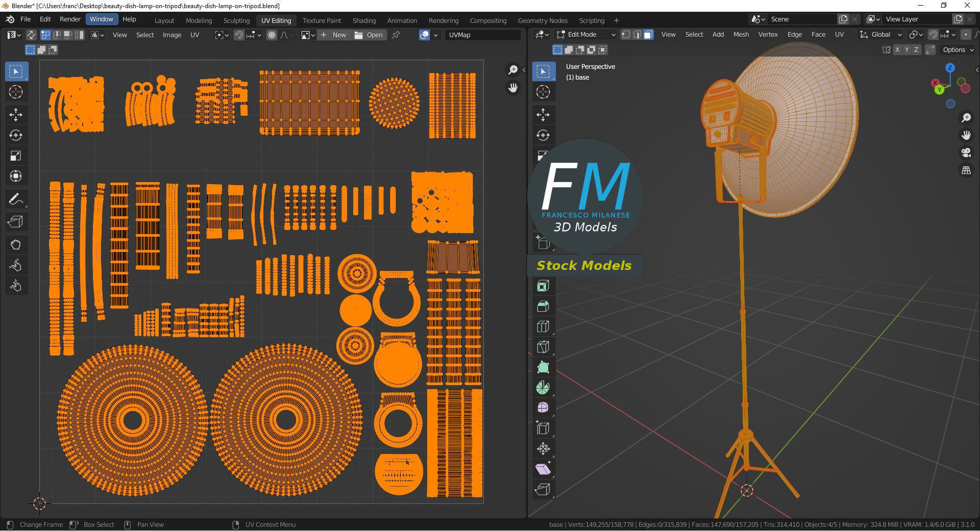Click the Zoom magnifier in 3D viewport
The height and width of the screenshot is (531, 980).
coord(966,118)
